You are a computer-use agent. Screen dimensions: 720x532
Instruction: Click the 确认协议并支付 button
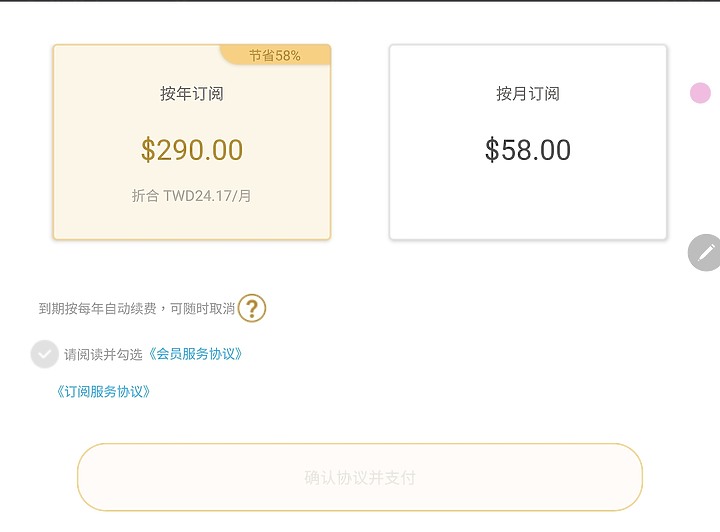click(x=360, y=477)
